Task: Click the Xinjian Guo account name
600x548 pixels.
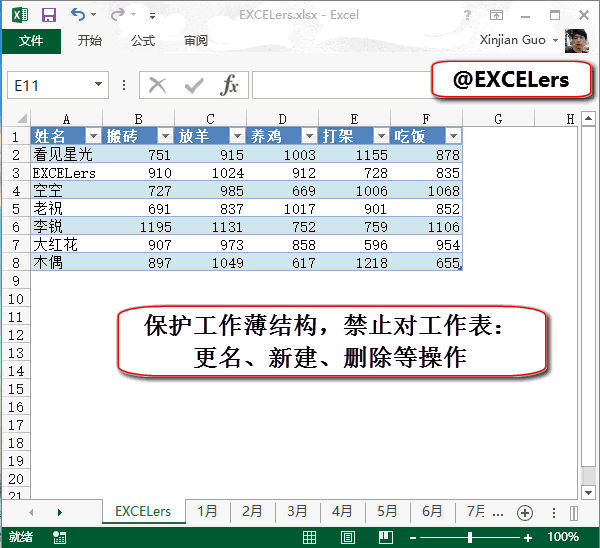Action: point(514,41)
